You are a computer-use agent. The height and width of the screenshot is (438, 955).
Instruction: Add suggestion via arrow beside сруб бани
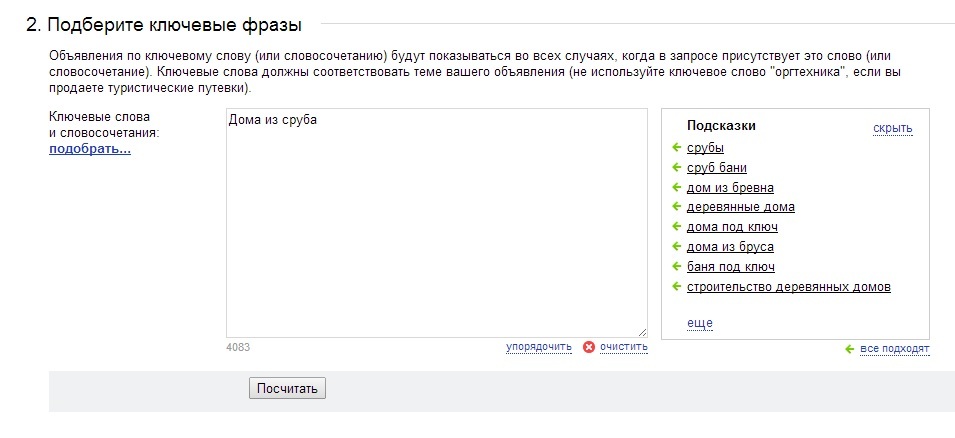click(675, 168)
